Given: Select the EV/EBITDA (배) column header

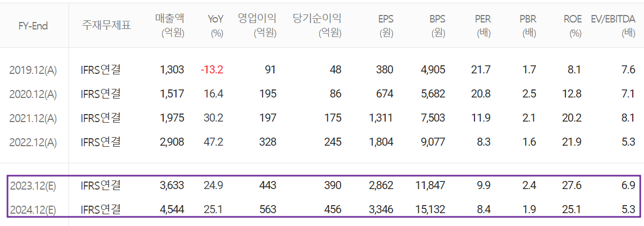Looking at the screenshot, I should pos(613,25).
